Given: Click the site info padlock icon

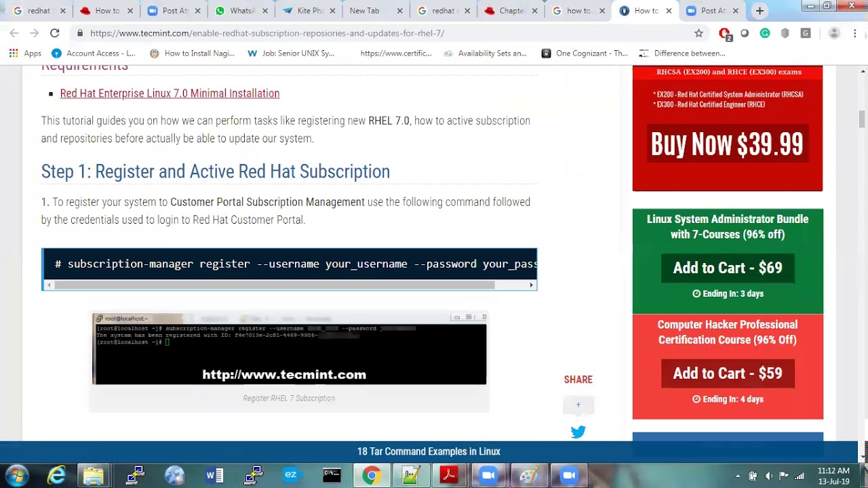Looking at the screenshot, I should [x=80, y=33].
